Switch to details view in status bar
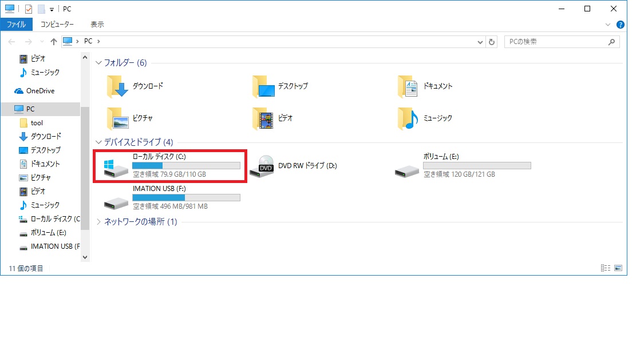644x338 pixels. coord(606,268)
